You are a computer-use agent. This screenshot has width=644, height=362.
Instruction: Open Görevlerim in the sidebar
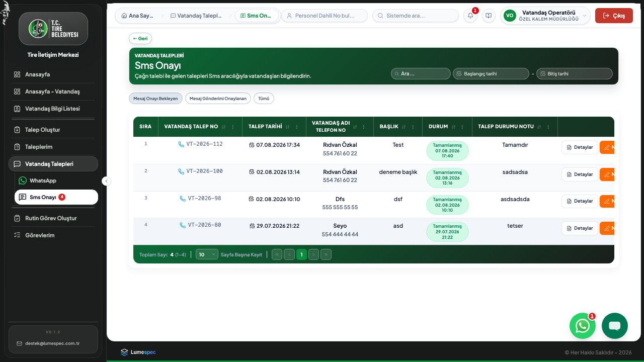[53, 235]
